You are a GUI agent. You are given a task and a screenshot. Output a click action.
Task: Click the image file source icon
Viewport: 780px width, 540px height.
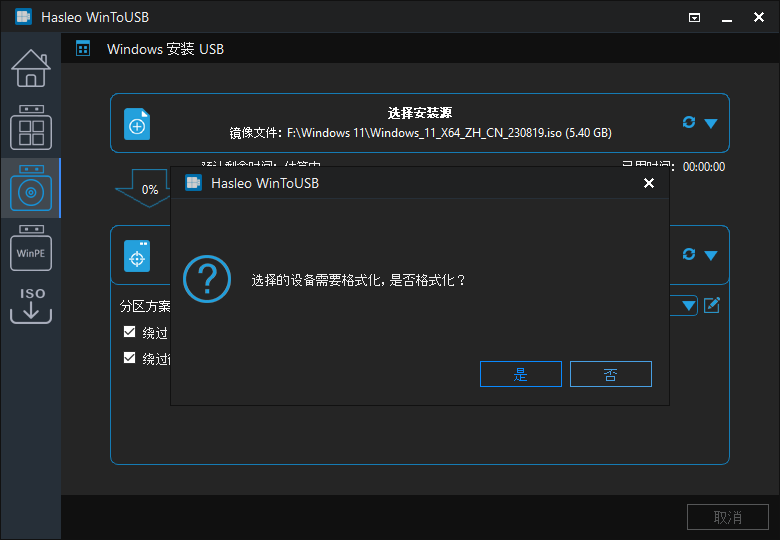click(x=137, y=124)
